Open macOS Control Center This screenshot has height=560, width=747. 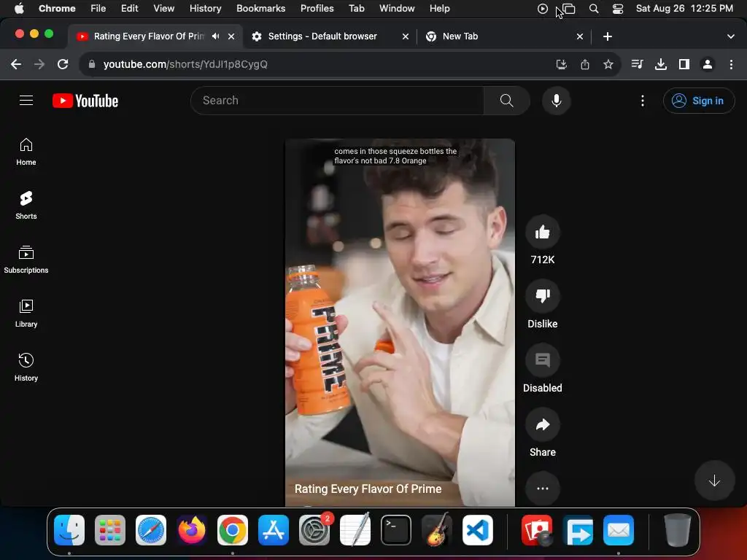617,9
